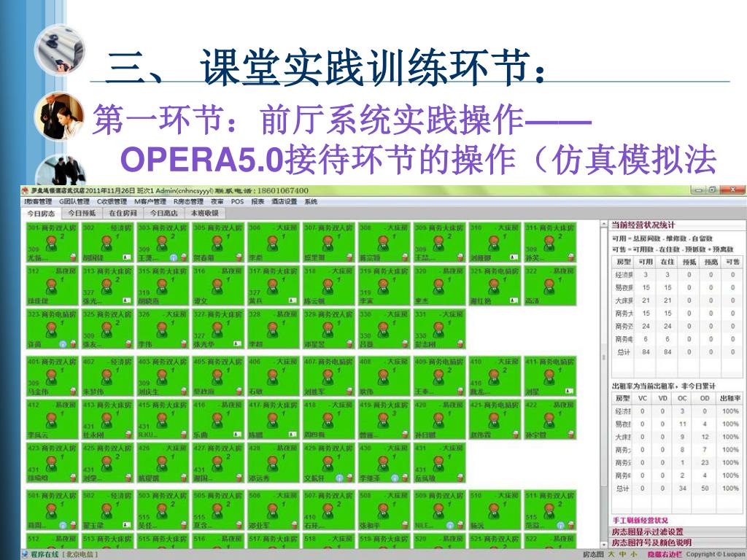747x560 pixels.
Task: Click the card icon in room 411
Action: [x=569, y=391]
